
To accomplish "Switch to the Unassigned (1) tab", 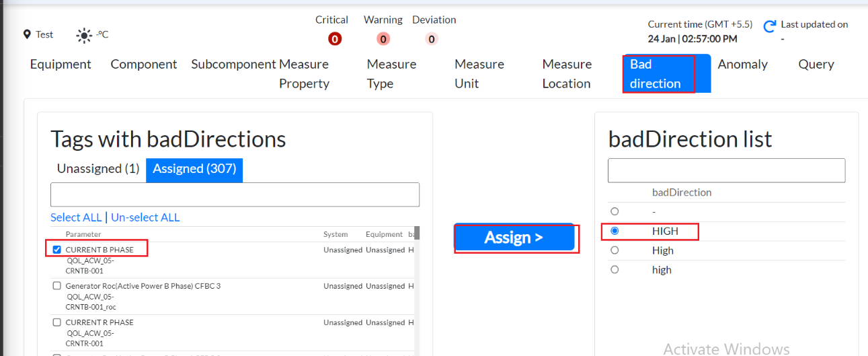I will pyautogui.click(x=98, y=169).
